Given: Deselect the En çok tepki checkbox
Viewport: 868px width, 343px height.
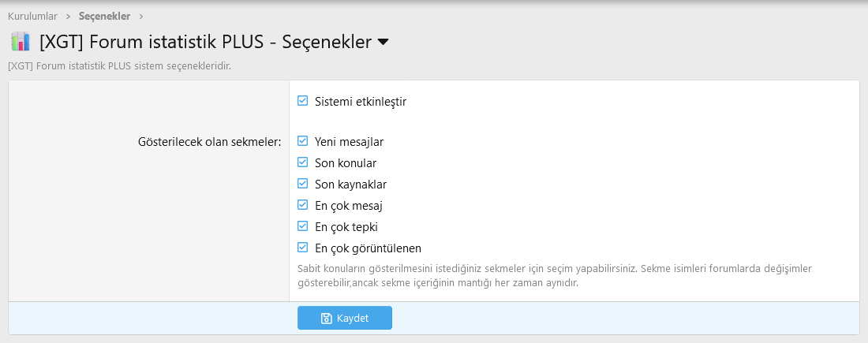Looking at the screenshot, I should pos(302,226).
